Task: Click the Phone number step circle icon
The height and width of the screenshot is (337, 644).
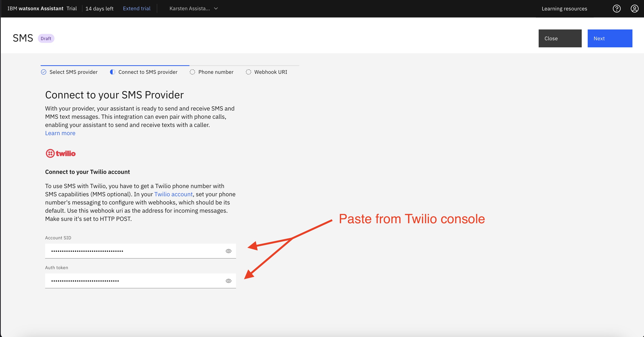Action: point(192,72)
